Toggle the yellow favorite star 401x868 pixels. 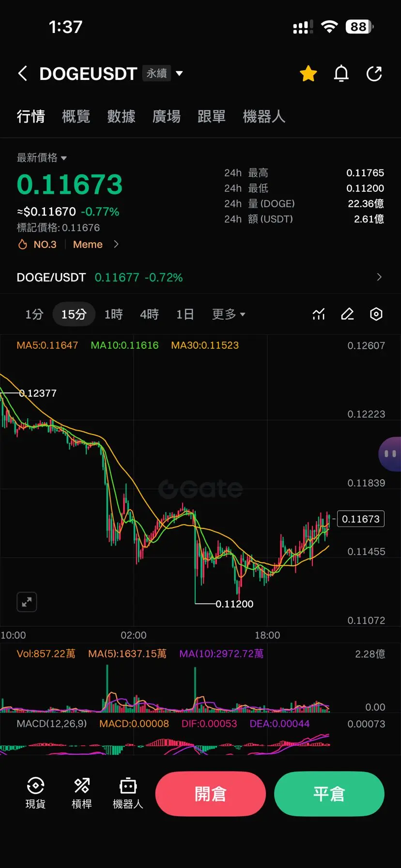[308, 74]
